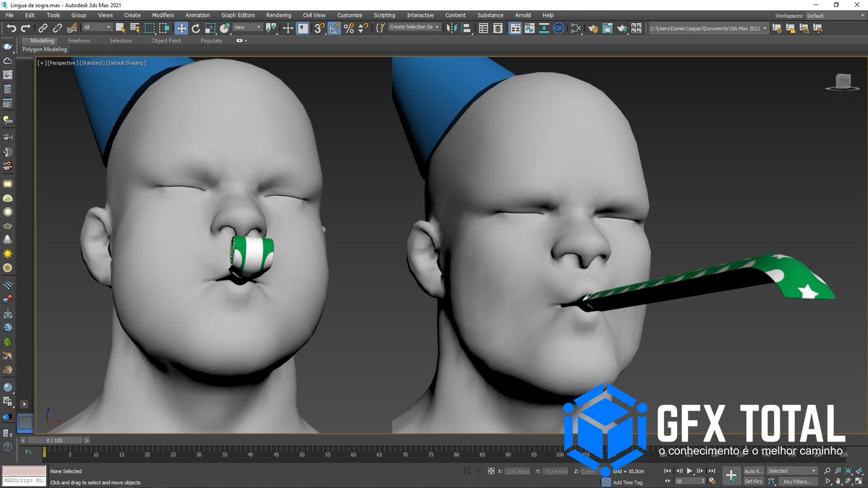Toggle Spinner Snap icon

[x=363, y=28]
